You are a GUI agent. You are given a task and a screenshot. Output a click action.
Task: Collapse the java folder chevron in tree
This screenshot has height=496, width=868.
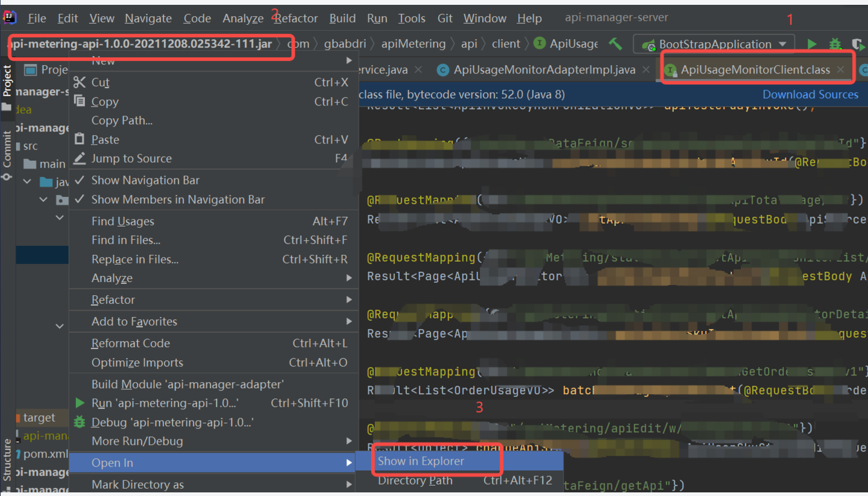pyautogui.click(x=27, y=181)
